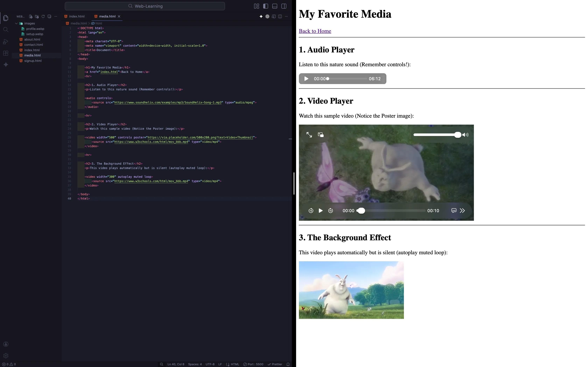Open the Run and Debug view

click(6, 42)
